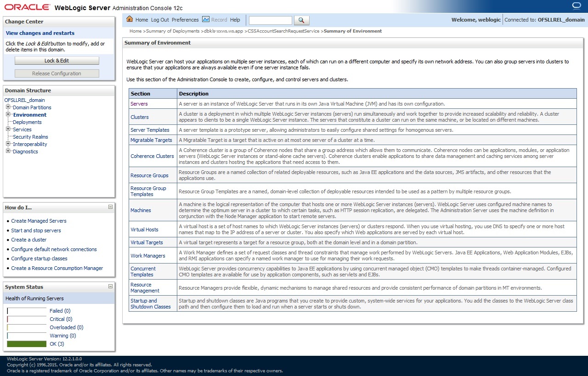Image resolution: width=588 pixels, height=376 pixels.
Task: Click the green OK health bar
Action: click(x=27, y=344)
